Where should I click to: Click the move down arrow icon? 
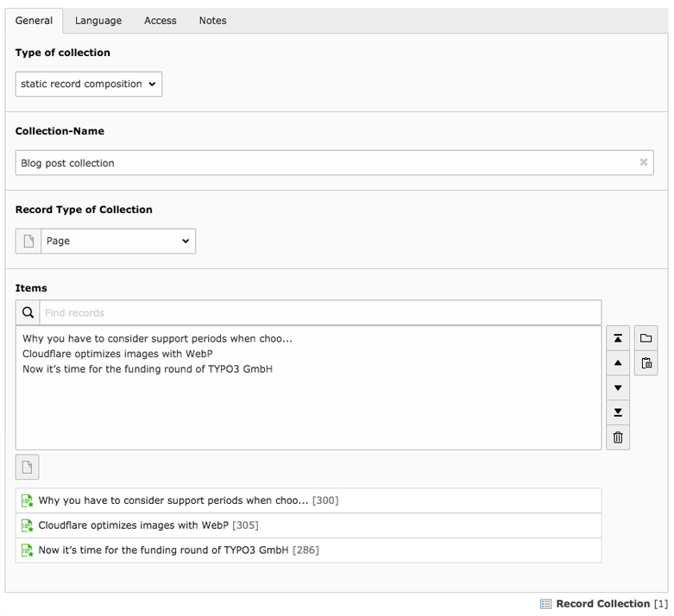[x=618, y=388]
